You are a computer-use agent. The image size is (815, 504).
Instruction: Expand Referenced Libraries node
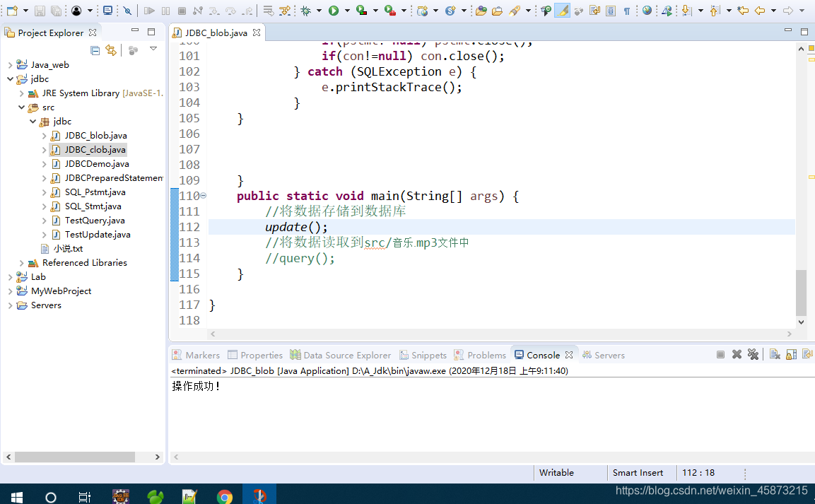coord(21,263)
